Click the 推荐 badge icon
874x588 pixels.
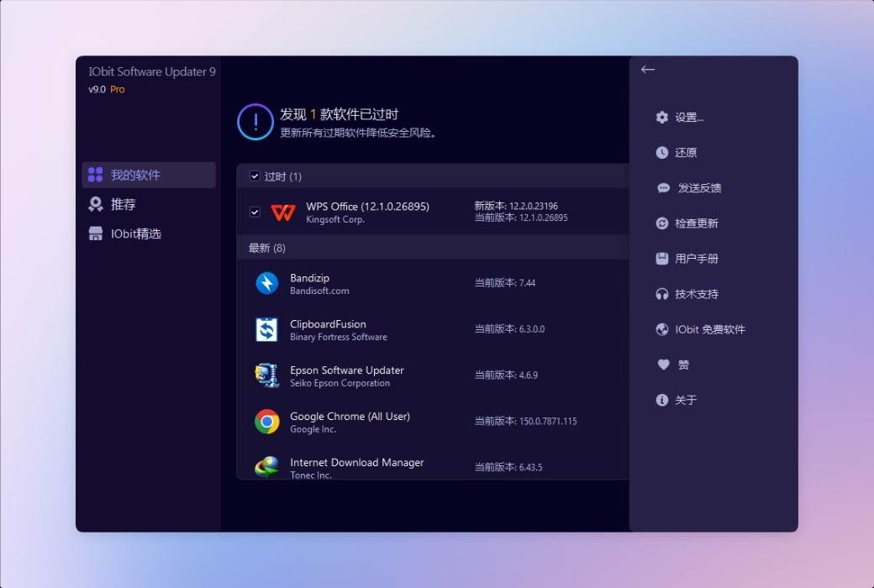pos(95,205)
